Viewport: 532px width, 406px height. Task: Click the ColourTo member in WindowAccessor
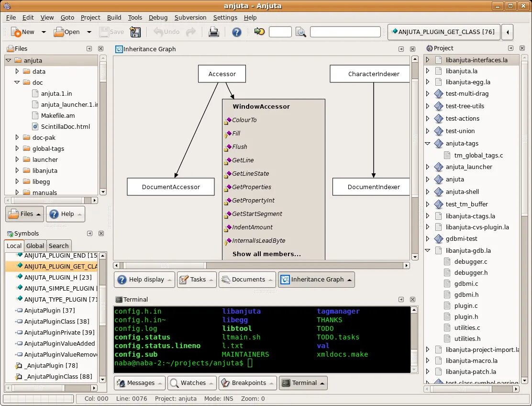tap(244, 120)
